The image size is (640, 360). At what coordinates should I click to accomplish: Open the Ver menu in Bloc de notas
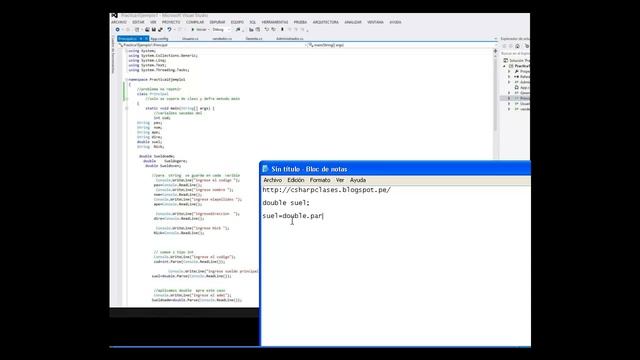[340, 180]
